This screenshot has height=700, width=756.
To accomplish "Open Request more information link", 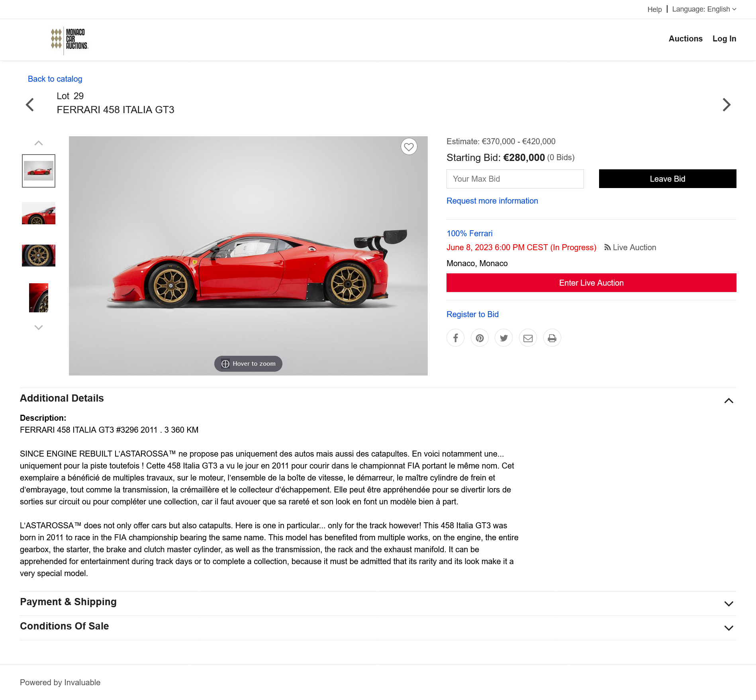I will (x=492, y=201).
